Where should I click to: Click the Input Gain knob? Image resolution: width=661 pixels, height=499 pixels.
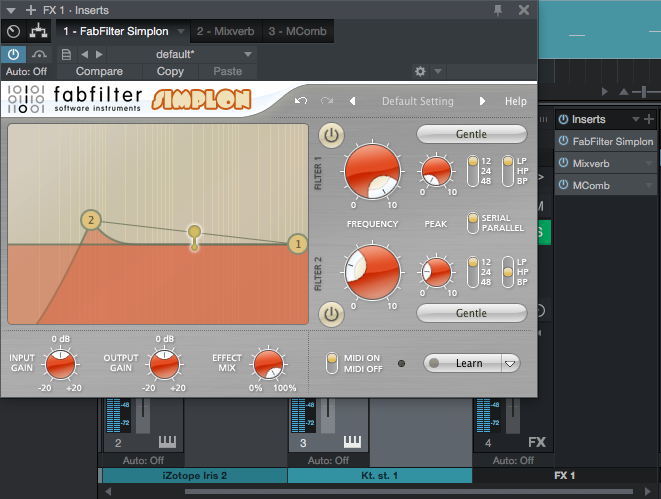pyautogui.click(x=61, y=365)
